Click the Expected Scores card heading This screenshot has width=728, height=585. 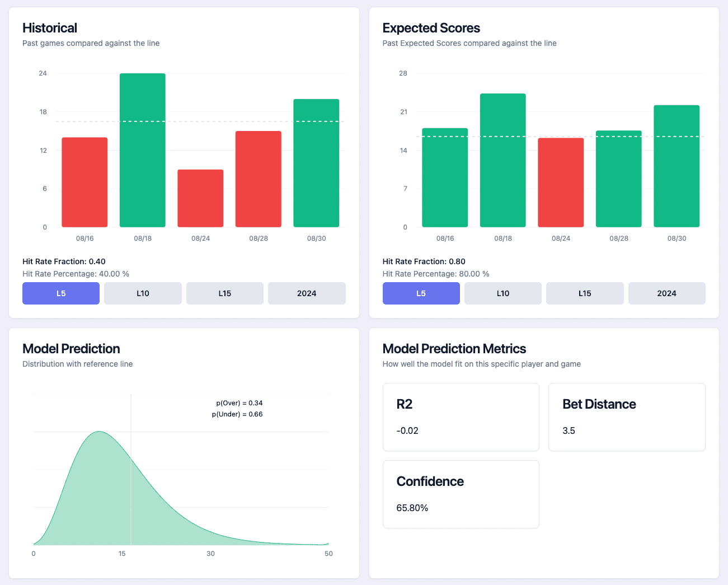point(431,28)
